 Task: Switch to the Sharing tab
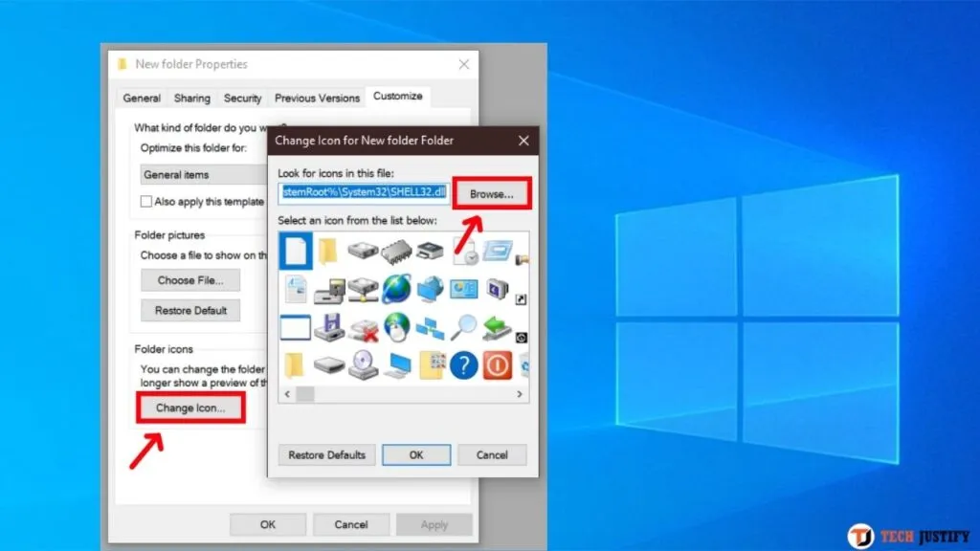[191, 98]
